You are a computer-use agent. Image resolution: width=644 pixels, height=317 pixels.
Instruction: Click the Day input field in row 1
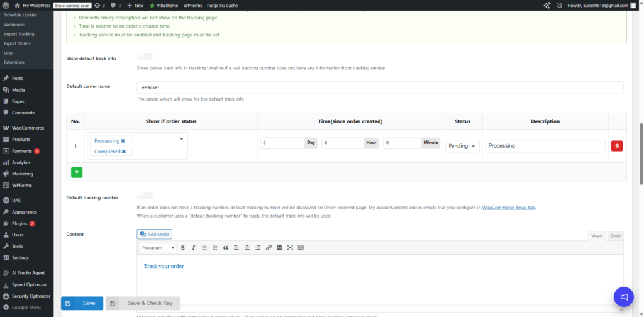click(282, 143)
